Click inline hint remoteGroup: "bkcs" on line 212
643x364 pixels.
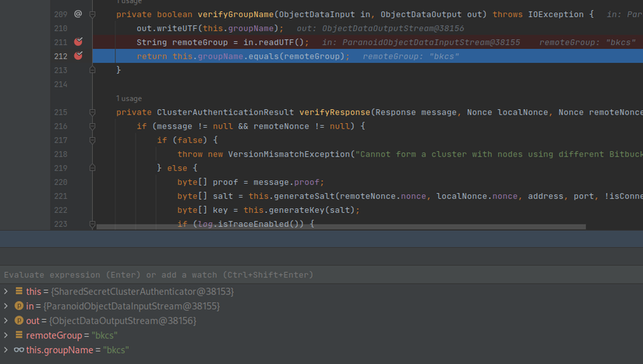point(411,56)
